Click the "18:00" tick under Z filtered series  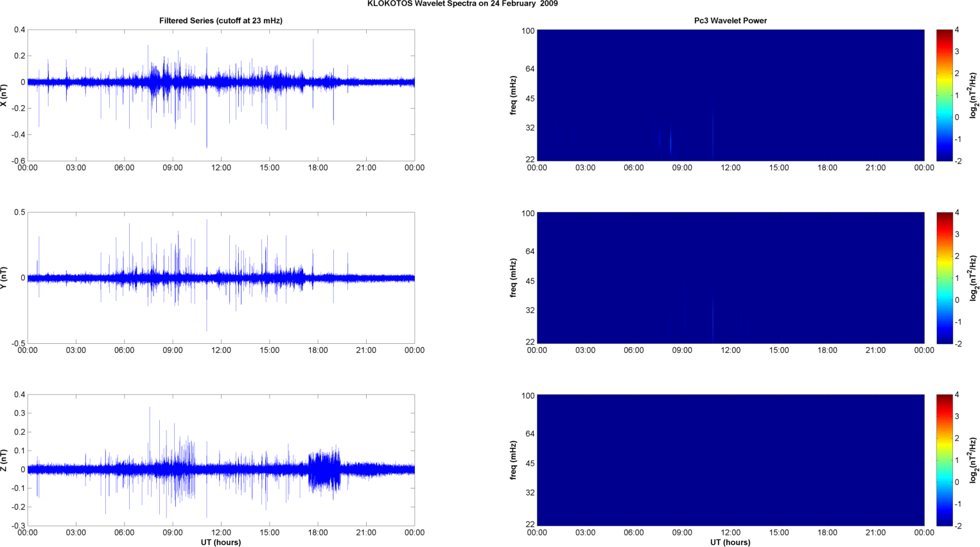318,532
